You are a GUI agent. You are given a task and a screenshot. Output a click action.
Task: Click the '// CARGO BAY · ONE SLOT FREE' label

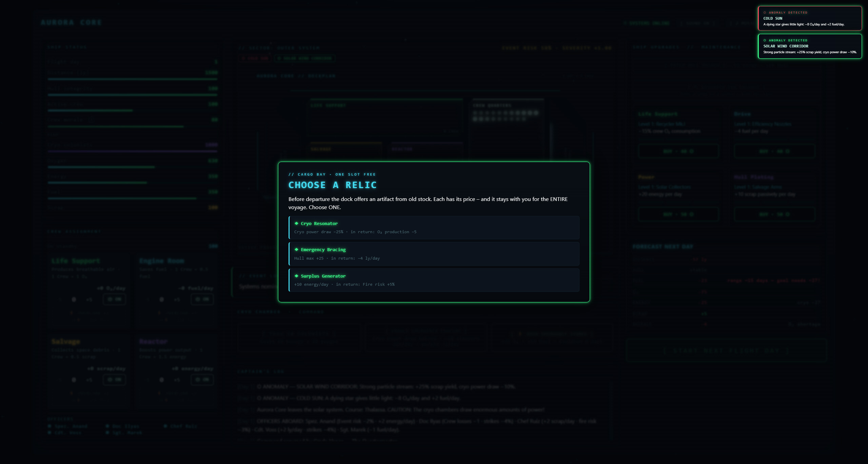332,175
